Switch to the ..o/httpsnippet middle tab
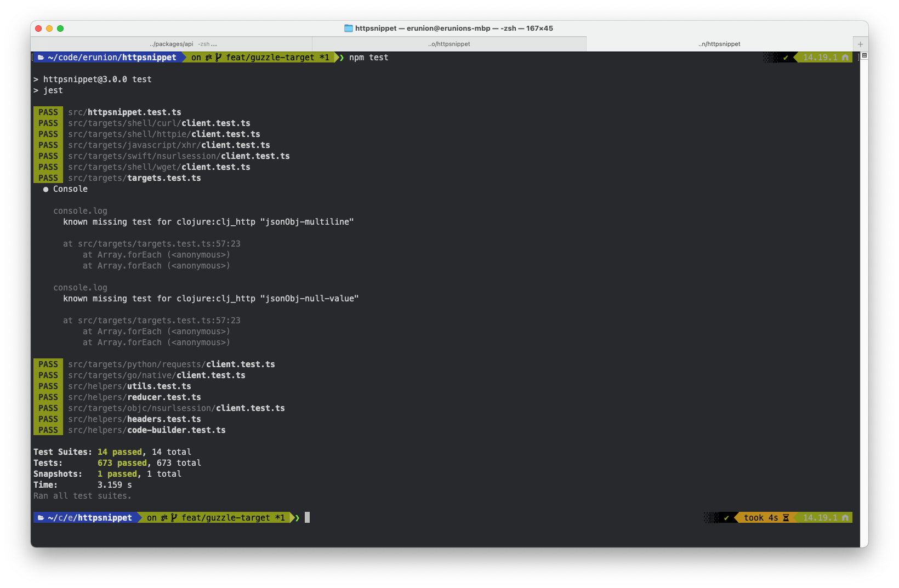The image size is (899, 588). click(x=449, y=44)
